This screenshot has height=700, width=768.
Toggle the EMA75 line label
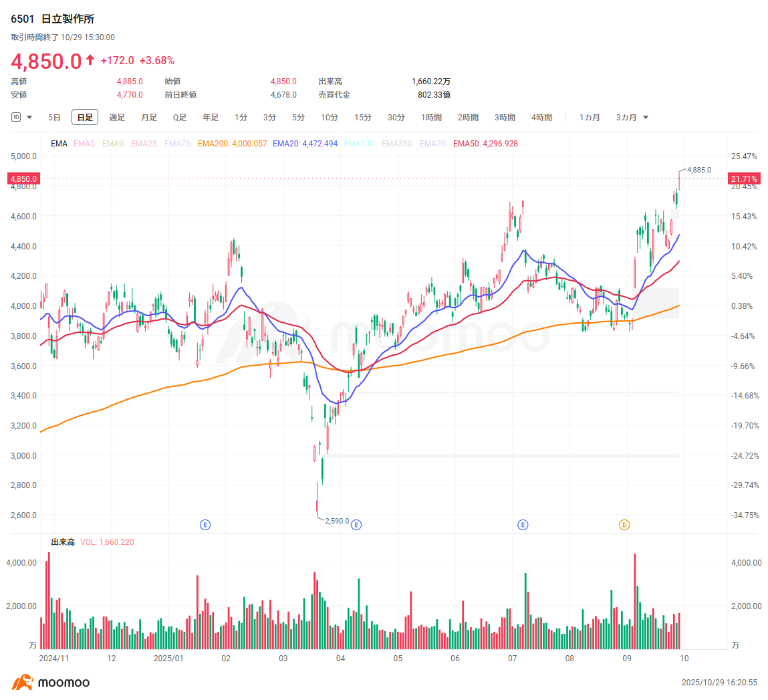pyautogui.click(x=178, y=144)
